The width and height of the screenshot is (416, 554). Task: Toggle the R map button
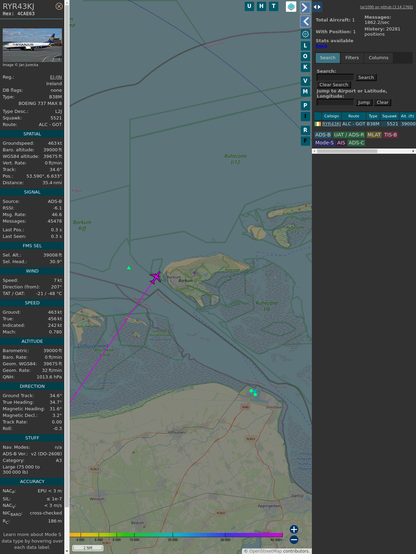305,130
